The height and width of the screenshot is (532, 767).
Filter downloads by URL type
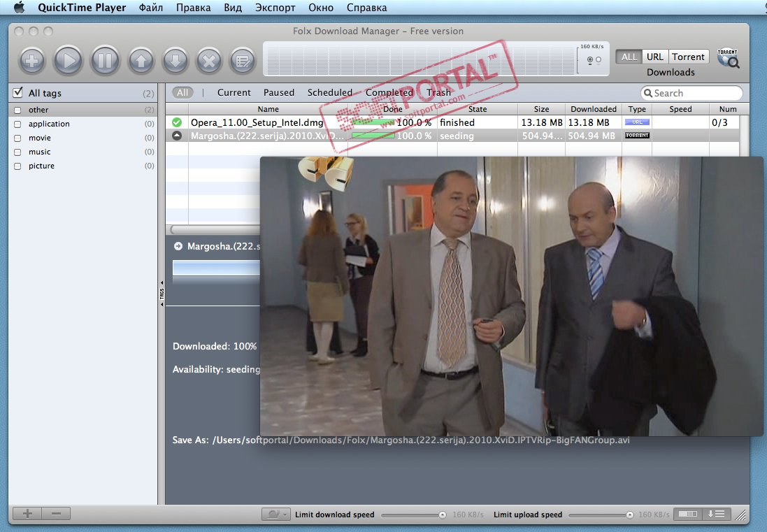pyautogui.click(x=655, y=57)
